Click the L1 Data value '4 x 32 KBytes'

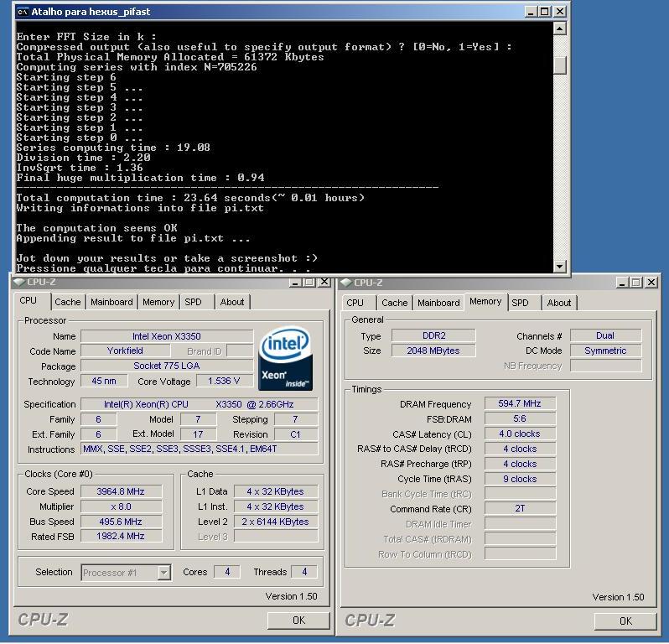(275, 491)
